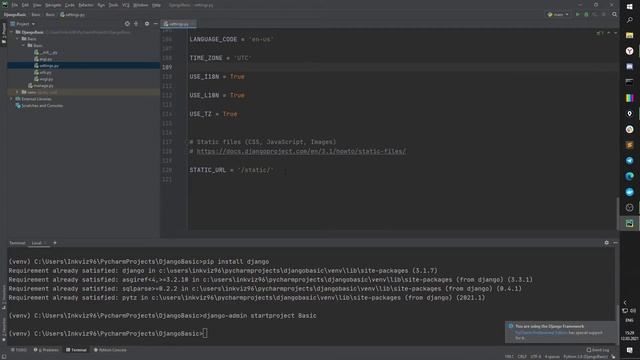Viewport: 640px width, 360px height.
Task: Open the Help menu
Action: click(x=156, y=5)
